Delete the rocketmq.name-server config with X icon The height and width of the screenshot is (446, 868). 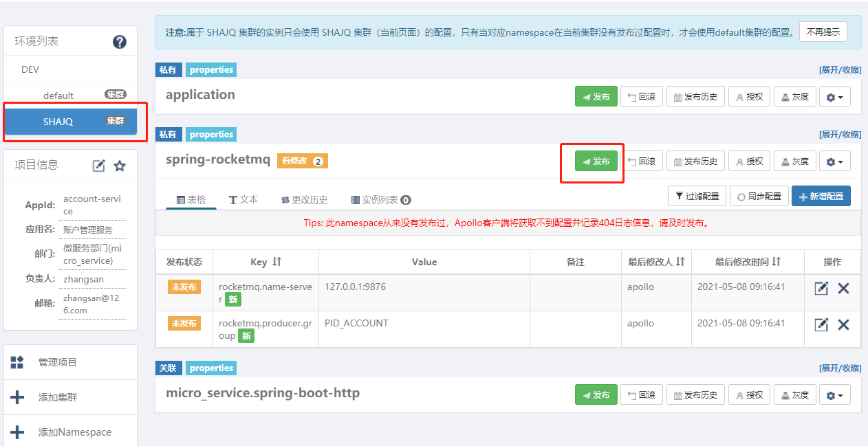843,288
